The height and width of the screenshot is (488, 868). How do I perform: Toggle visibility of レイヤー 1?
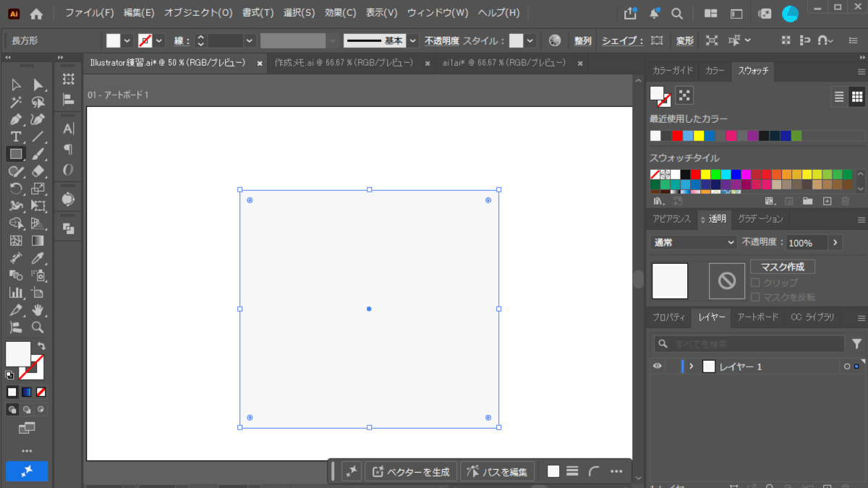point(657,367)
